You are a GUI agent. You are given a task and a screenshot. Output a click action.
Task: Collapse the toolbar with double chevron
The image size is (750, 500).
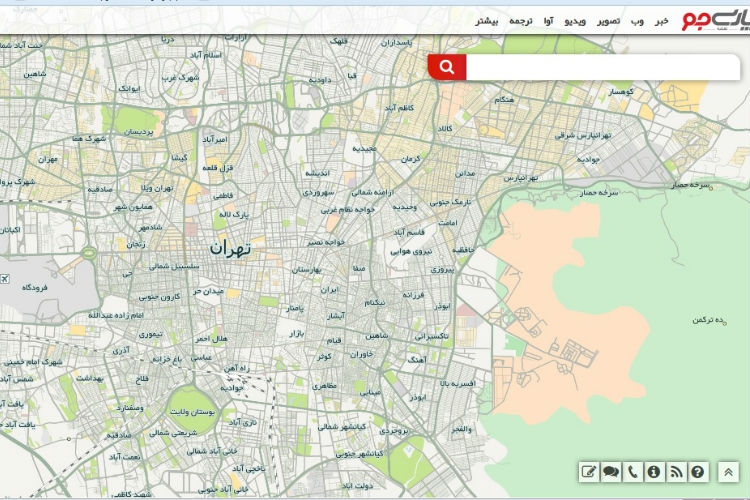click(x=729, y=472)
